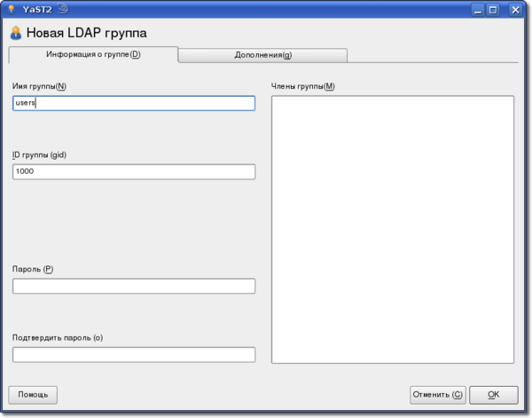Image resolution: width=532 pixels, height=418 pixels.
Task: Focus the Имя группы field containing users
Action: pos(134,103)
